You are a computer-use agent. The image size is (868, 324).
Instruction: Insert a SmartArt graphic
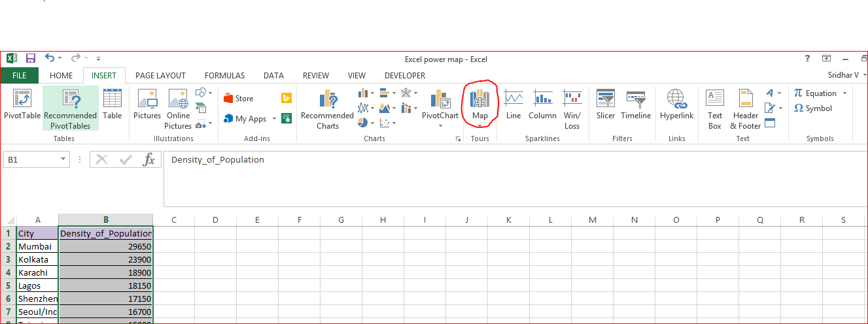coord(201,108)
